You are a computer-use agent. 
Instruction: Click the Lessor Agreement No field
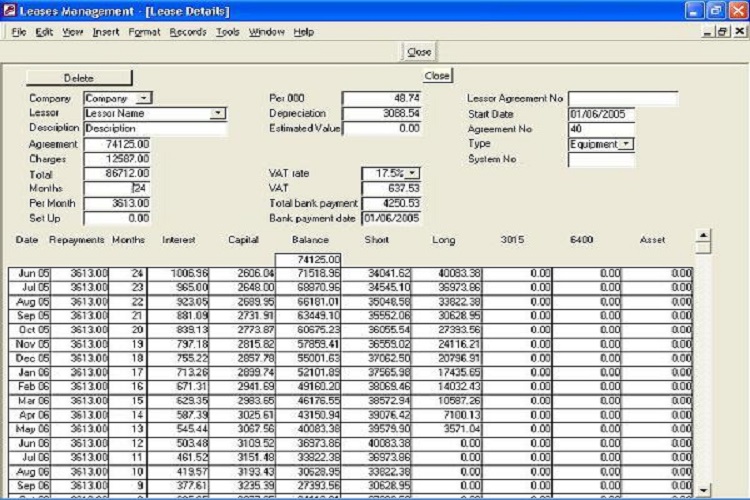(x=623, y=99)
